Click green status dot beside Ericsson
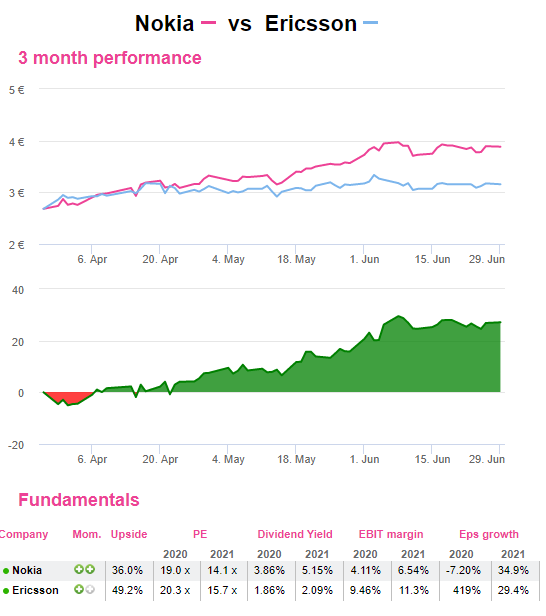 pyautogui.click(x=6, y=591)
